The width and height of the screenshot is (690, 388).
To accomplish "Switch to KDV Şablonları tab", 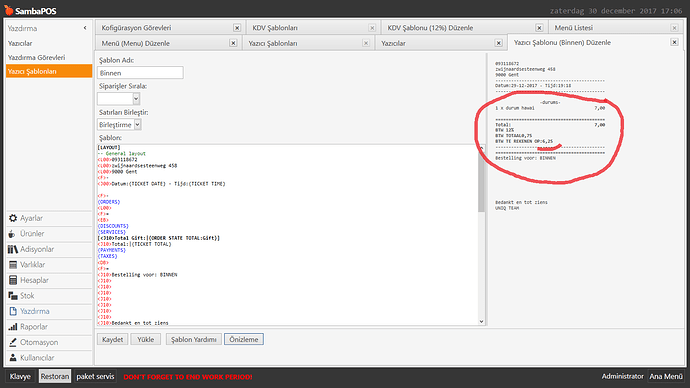I will [275, 28].
